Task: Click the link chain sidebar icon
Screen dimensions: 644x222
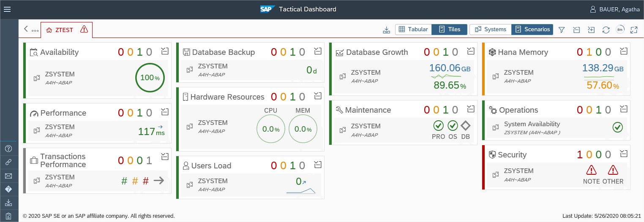Action: (8, 162)
